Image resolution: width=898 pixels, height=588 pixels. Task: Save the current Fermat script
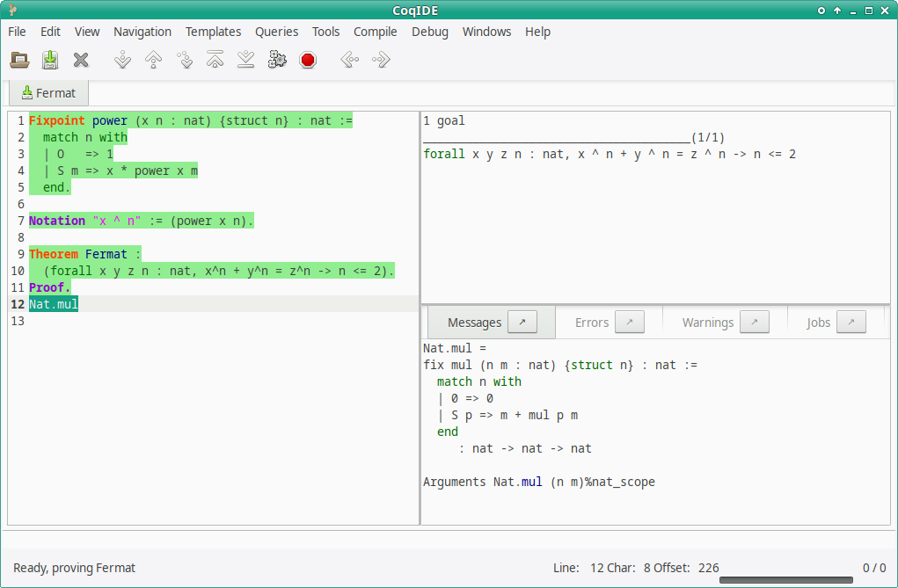[x=50, y=60]
